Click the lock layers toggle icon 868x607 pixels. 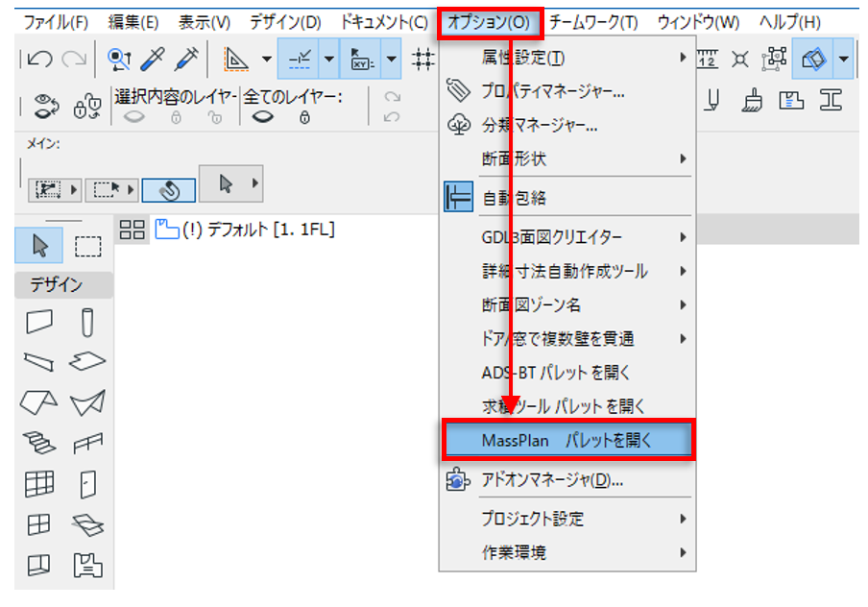87,107
